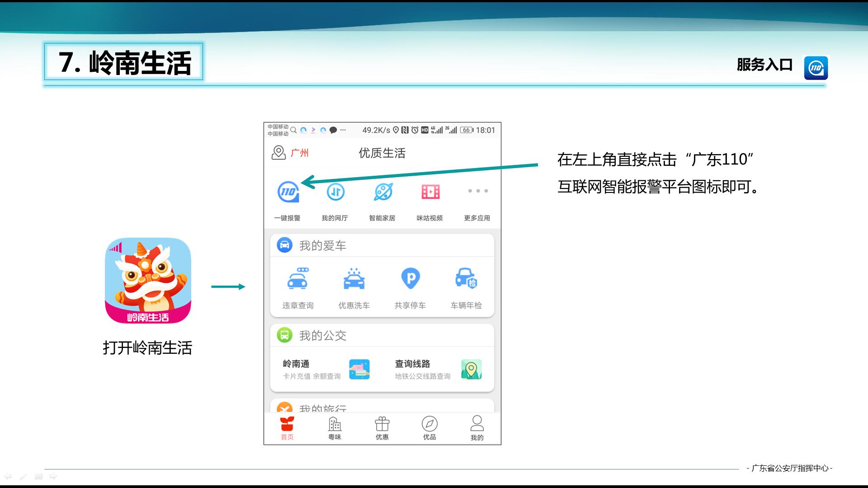Select the city 广州

[299, 153]
